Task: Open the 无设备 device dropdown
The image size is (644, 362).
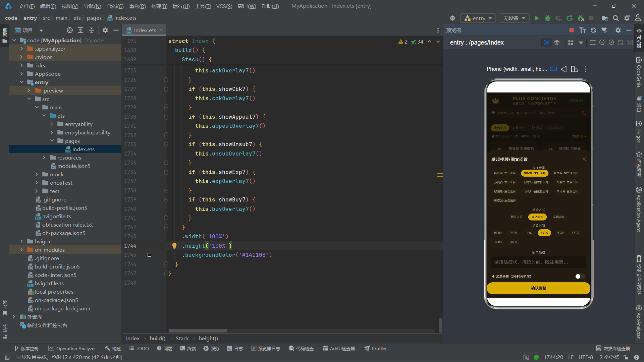Action: [514, 18]
